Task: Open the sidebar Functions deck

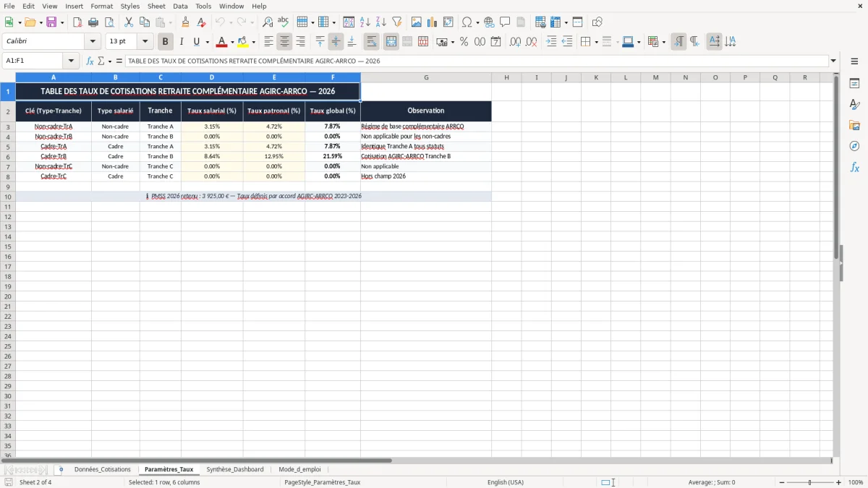Action: pos(854,168)
